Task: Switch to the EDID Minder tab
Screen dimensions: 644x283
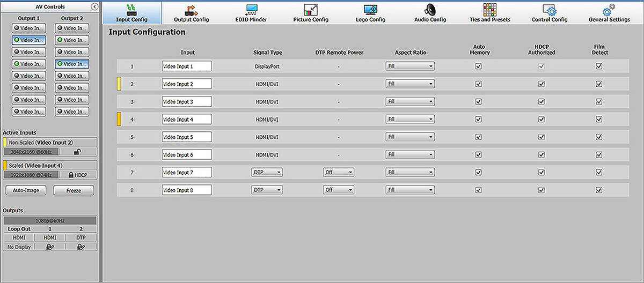Action: 251,12
